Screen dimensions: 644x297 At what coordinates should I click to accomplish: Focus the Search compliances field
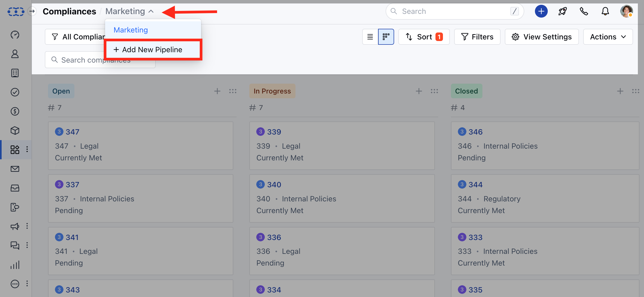pos(100,60)
